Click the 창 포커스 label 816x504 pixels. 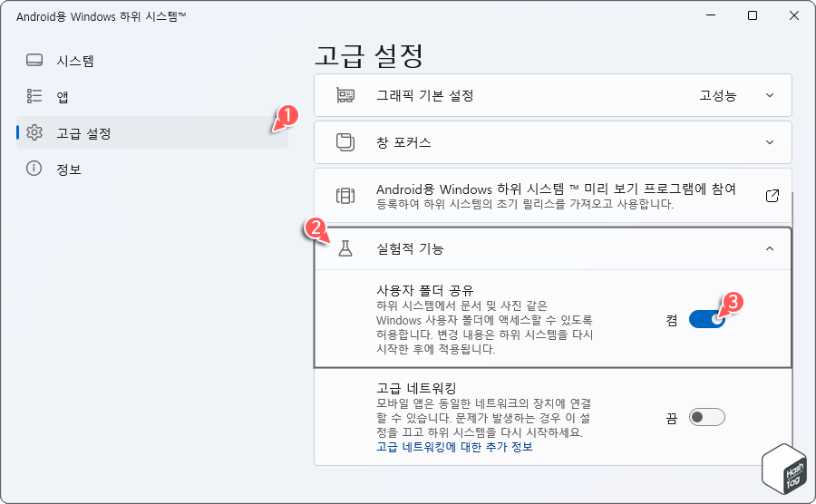coord(403,142)
